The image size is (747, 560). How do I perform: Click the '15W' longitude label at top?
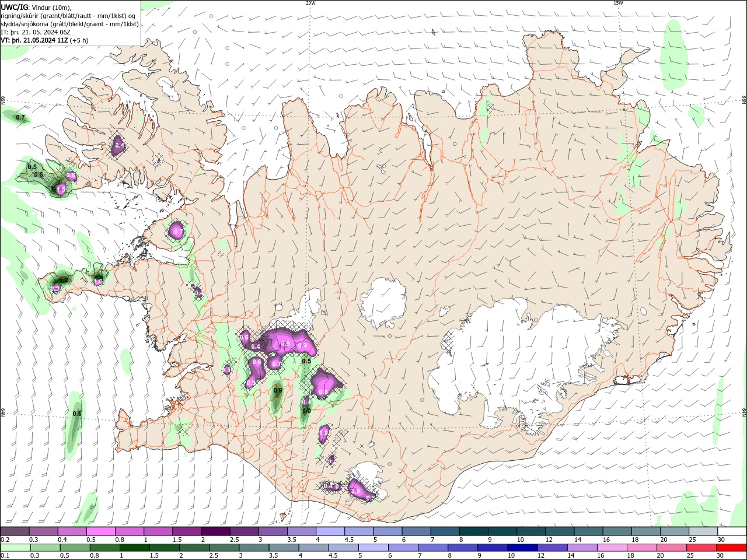(x=618, y=3)
